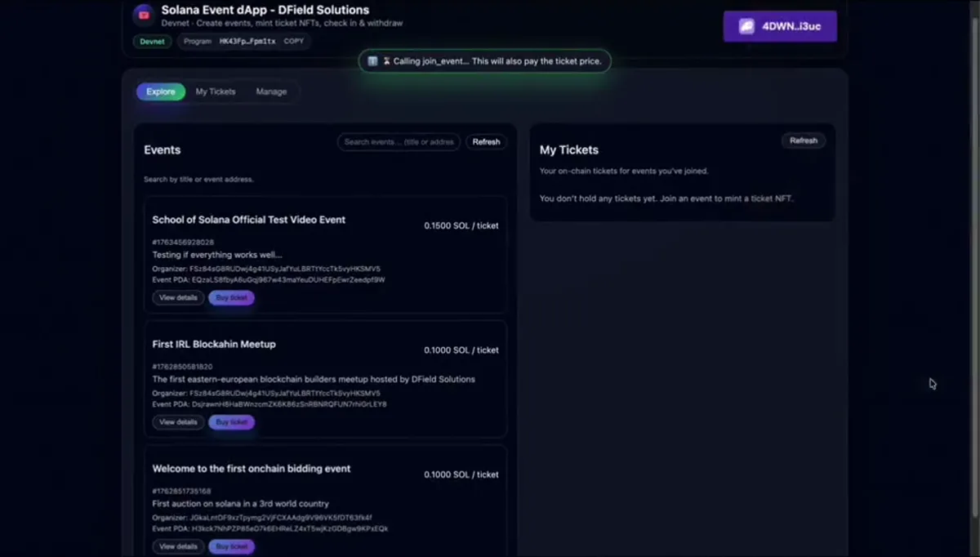This screenshot has width=980, height=557.
Task: Refresh the Events list
Action: [486, 141]
